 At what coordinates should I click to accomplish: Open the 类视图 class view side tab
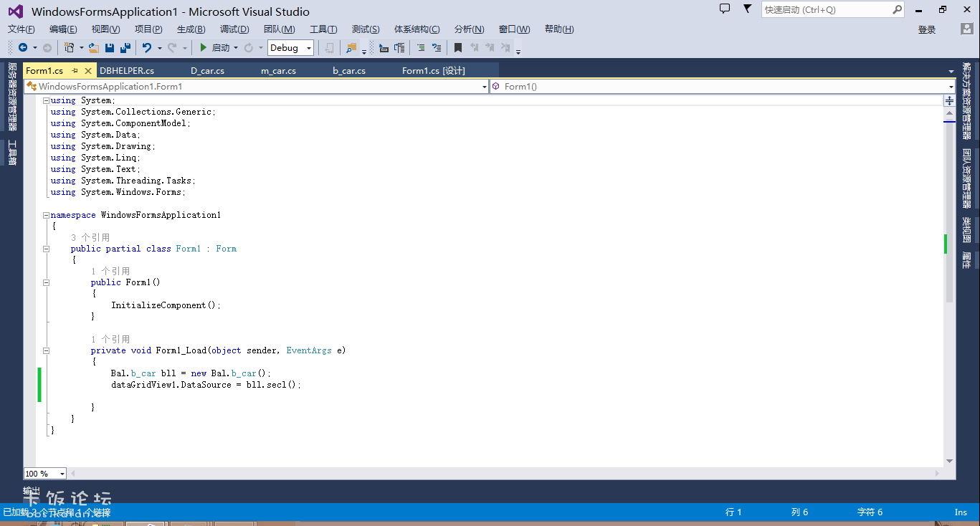coord(967,230)
